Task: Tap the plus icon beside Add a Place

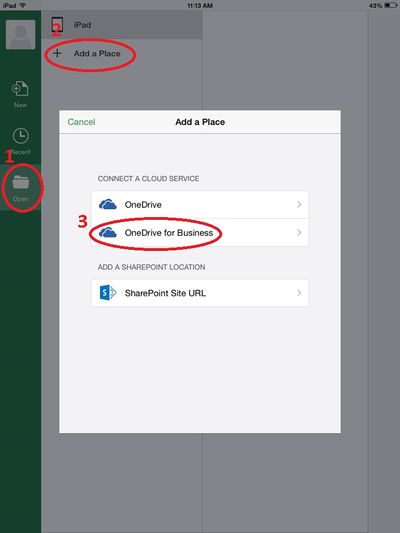Action: coord(57,53)
